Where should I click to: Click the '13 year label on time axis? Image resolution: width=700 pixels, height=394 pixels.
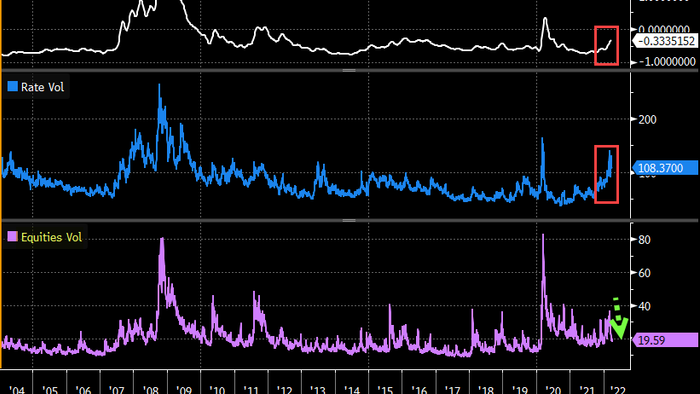[x=317, y=390]
